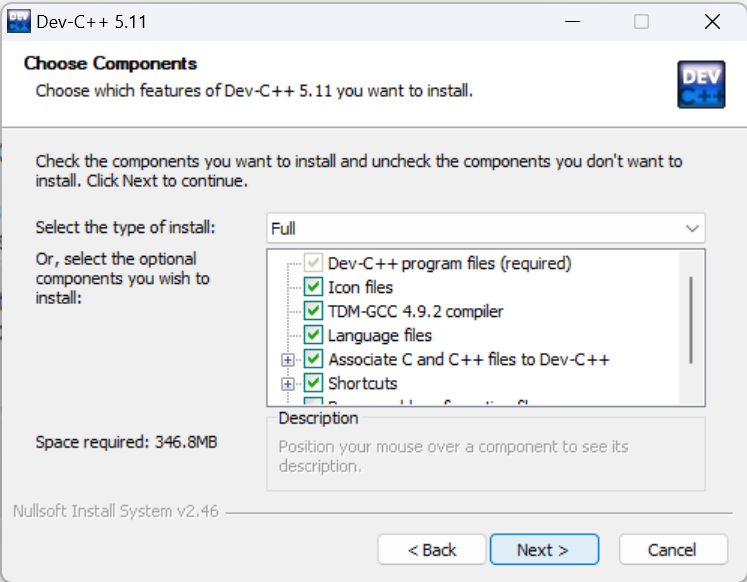Uncheck the Language files checkbox
Screen dimensions: 747x582
click(313, 335)
